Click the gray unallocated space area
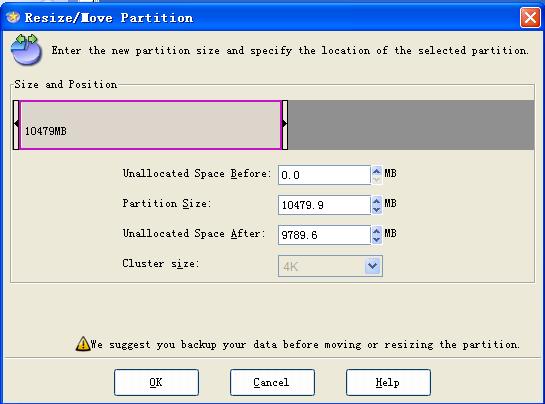The image size is (545, 404). click(411, 125)
